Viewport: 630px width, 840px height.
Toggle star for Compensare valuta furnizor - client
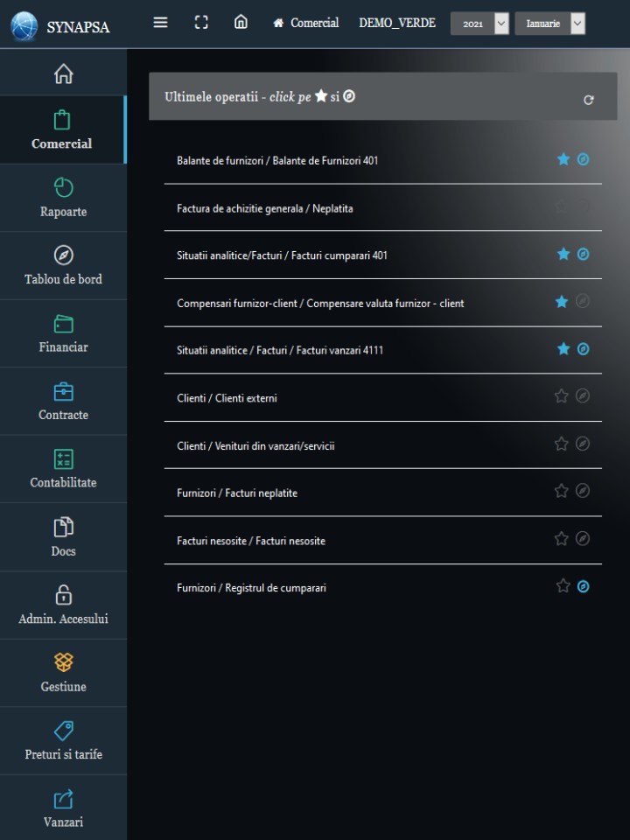[x=562, y=302]
